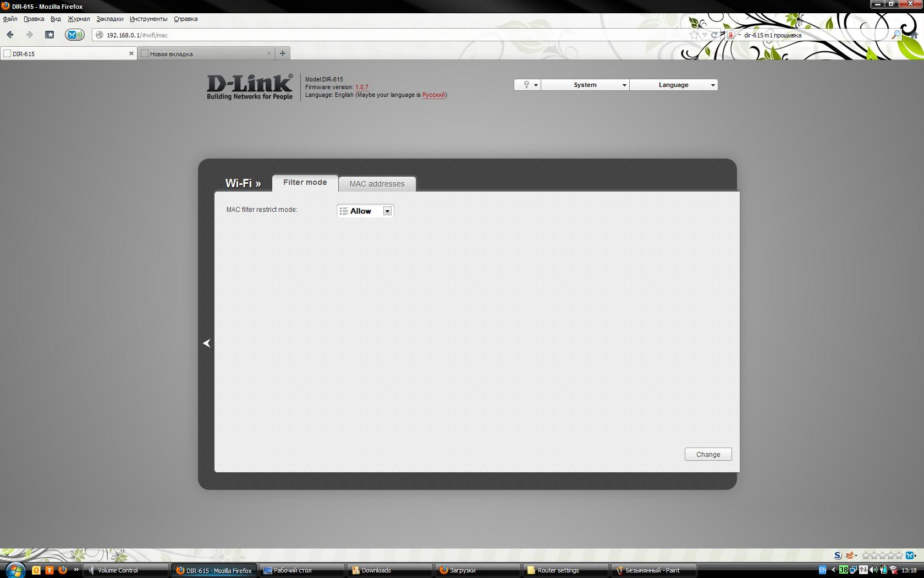924x578 pixels.
Task: Close the DIR-615 tab
Action: (131, 53)
